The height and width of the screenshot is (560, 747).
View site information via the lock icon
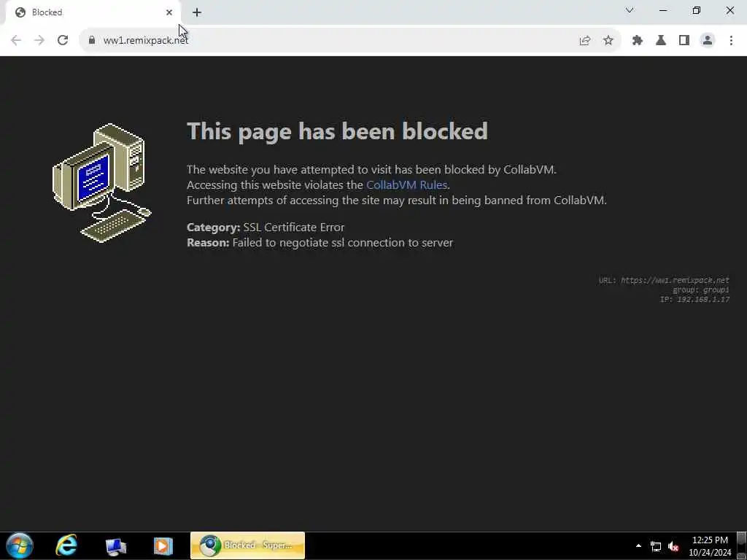click(x=92, y=41)
